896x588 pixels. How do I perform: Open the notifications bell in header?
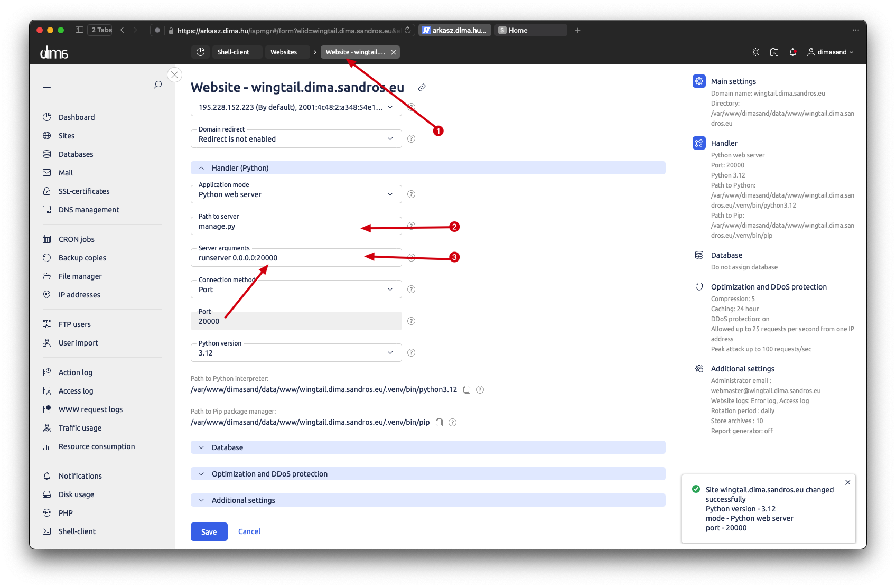coord(792,52)
